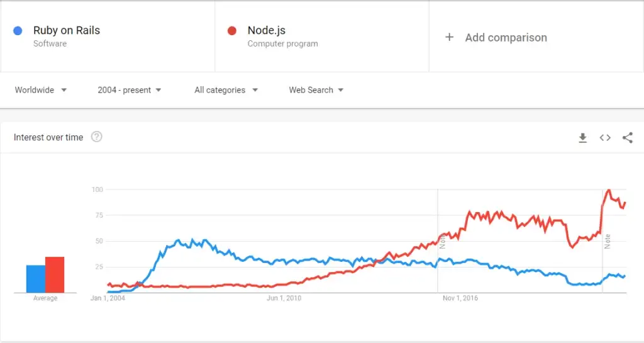Select the Ruby on Rails search term box
The image size is (644, 343).
(108, 37)
